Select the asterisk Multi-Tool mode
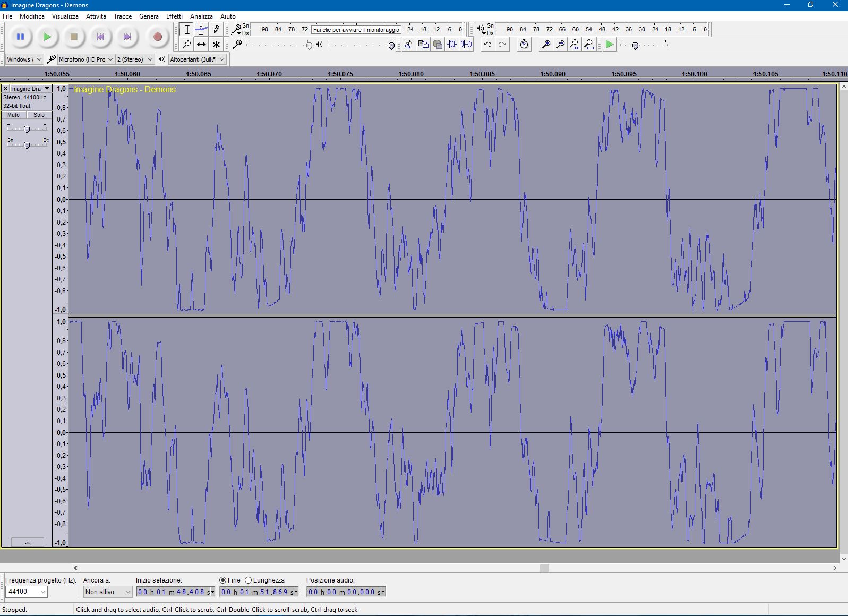 pyautogui.click(x=216, y=44)
